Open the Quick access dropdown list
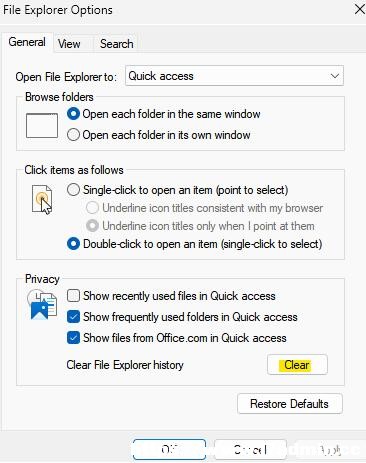The image size is (366, 463). [234, 76]
